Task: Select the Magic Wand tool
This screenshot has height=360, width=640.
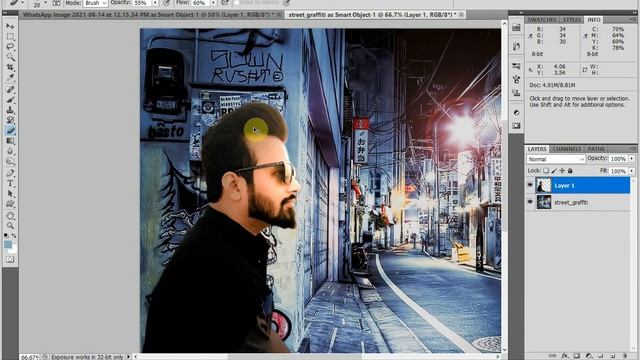Action: point(10,57)
